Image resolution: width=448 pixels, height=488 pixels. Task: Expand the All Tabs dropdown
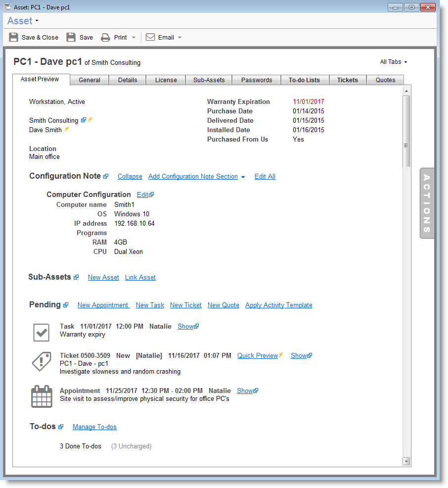click(x=394, y=62)
